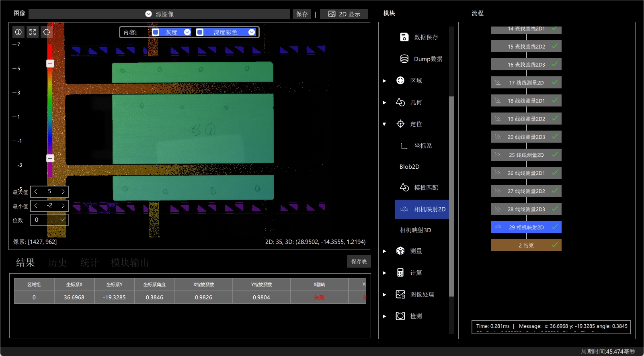This screenshot has height=356, width=644.
Task: Click the fit-to-screen expand icon
Action: click(x=33, y=32)
